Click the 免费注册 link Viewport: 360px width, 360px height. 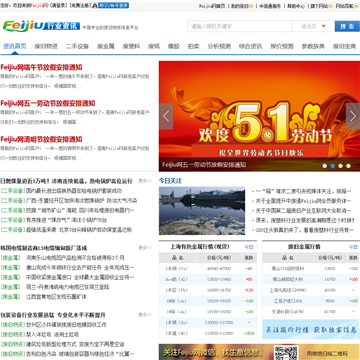(x=80, y=6)
